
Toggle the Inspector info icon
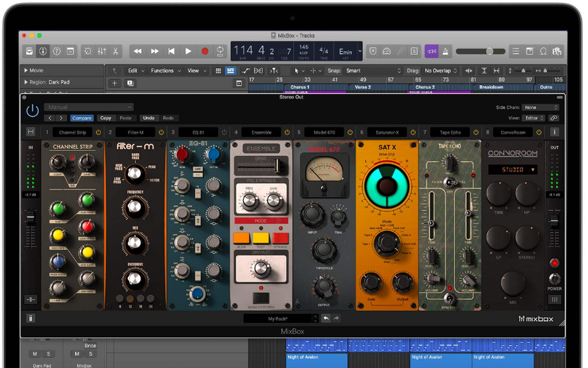point(43,51)
